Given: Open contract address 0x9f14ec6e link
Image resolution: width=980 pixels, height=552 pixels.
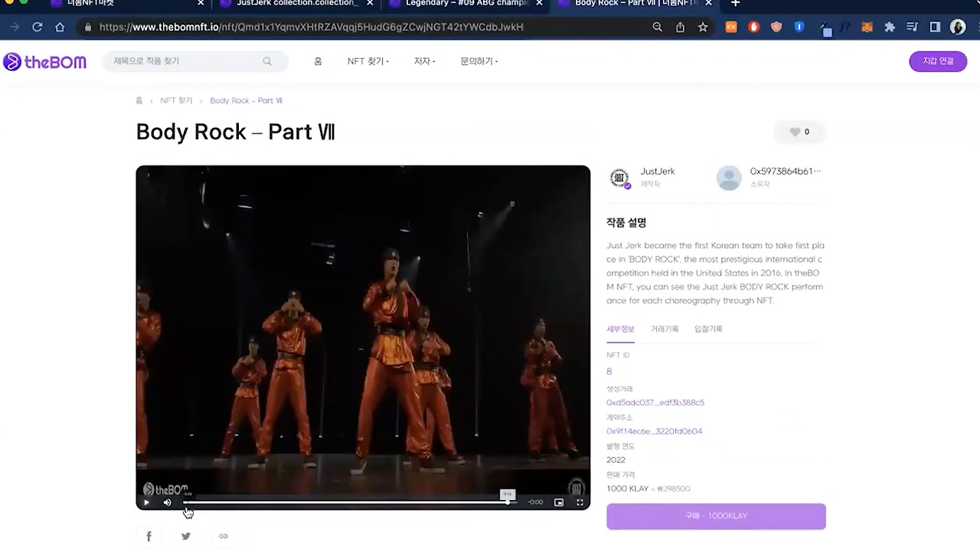Looking at the screenshot, I should coord(654,431).
